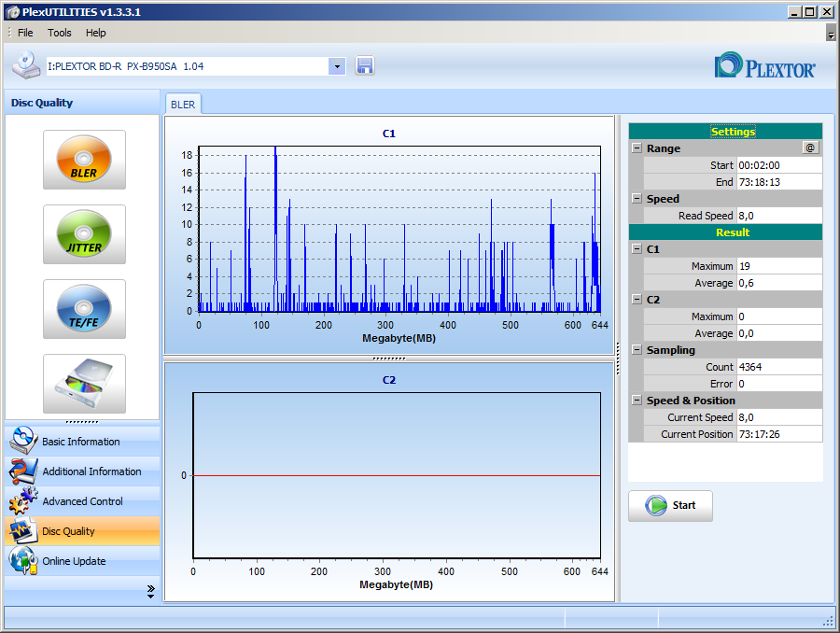Click the Plextor logo
840x633 pixels.
[x=765, y=66]
